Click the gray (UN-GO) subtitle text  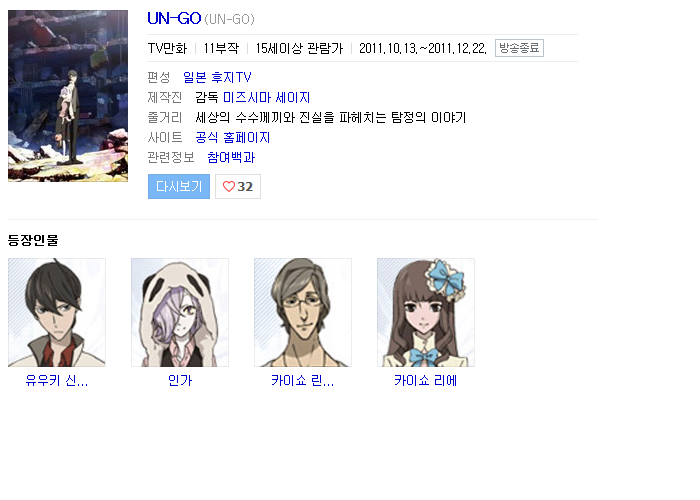tap(229, 20)
